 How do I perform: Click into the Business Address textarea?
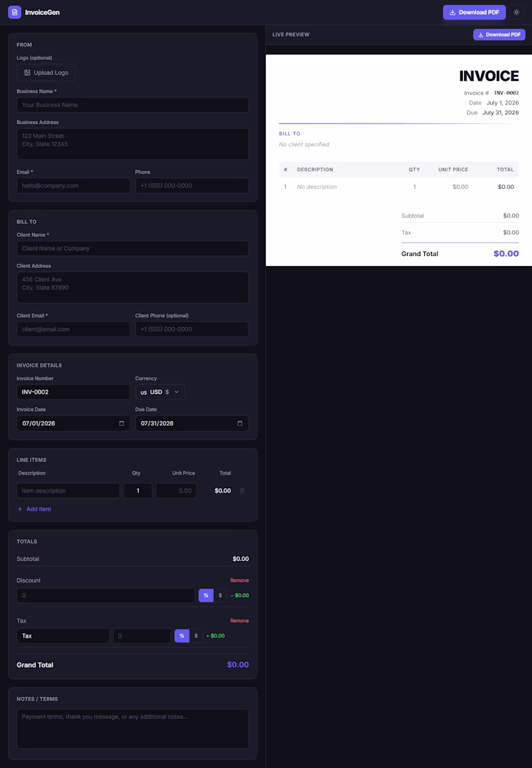click(x=132, y=144)
